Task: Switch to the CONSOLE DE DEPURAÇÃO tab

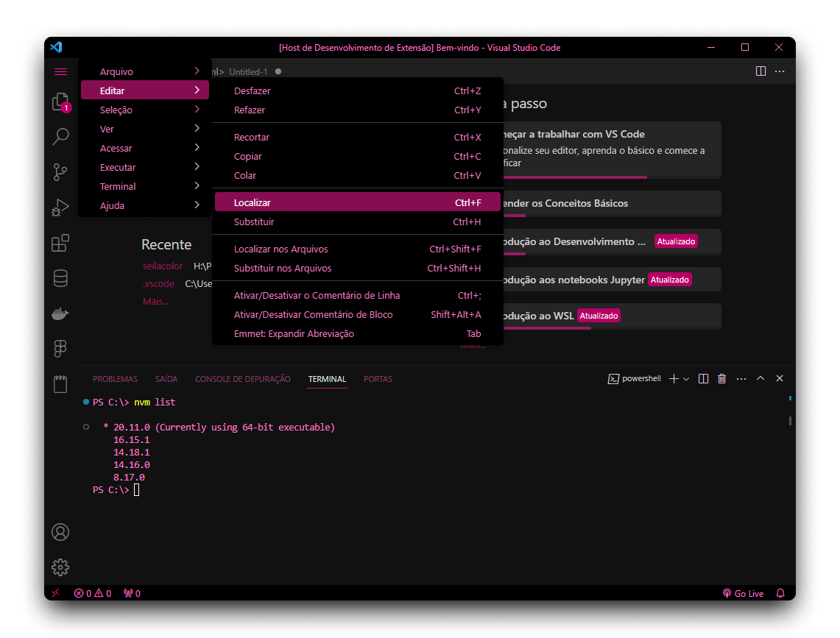Action: 243,379
